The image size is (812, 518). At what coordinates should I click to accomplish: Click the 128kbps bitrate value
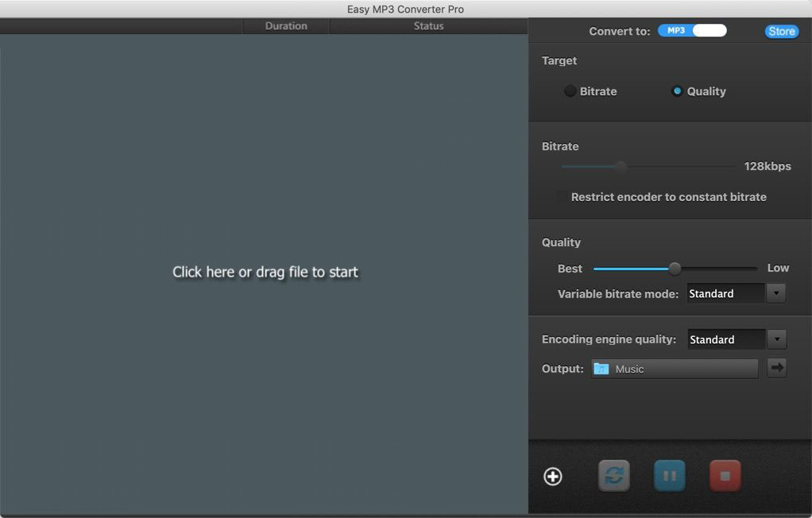tap(768, 166)
